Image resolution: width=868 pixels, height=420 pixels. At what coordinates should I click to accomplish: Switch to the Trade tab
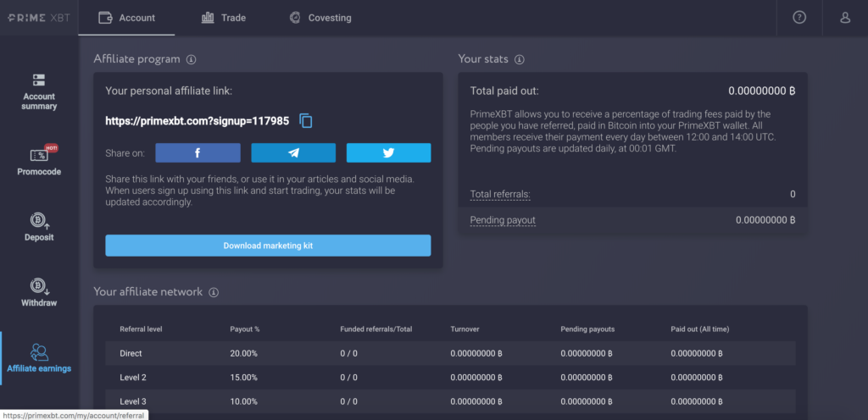point(224,18)
